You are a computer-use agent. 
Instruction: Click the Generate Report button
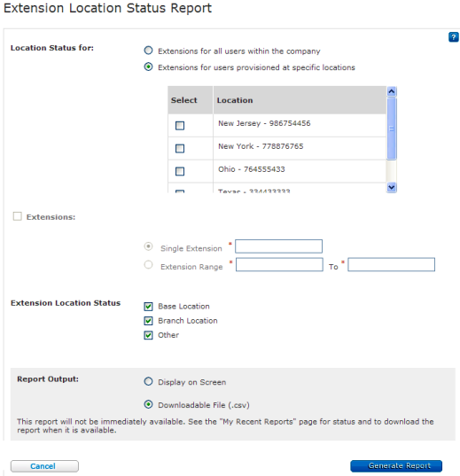(x=396, y=466)
